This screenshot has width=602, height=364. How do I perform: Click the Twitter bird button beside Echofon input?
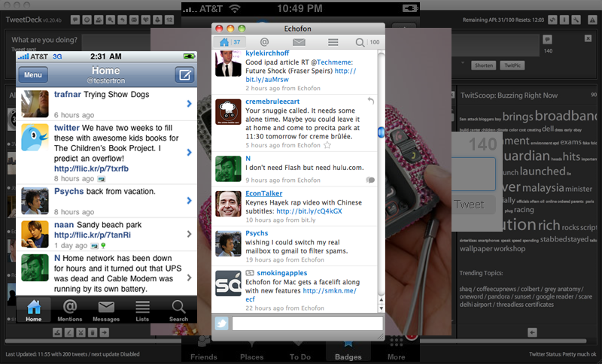pos(221,323)
